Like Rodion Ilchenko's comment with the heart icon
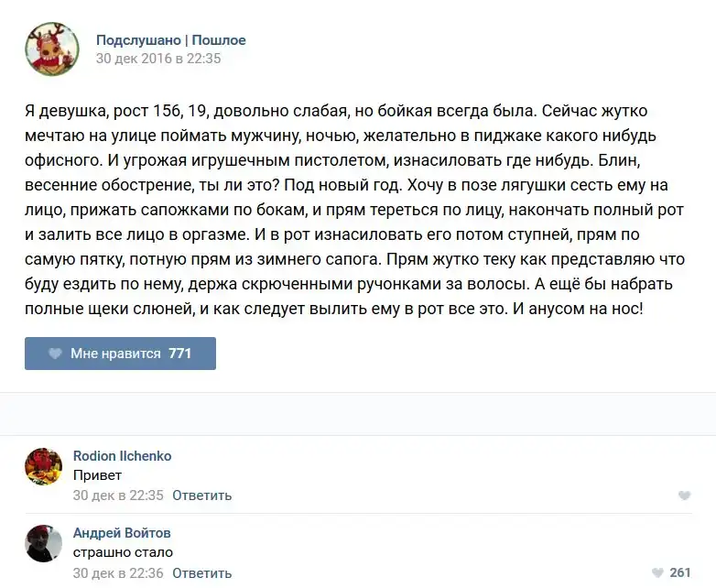Screen dimensions: 716x588 (684, 495)
